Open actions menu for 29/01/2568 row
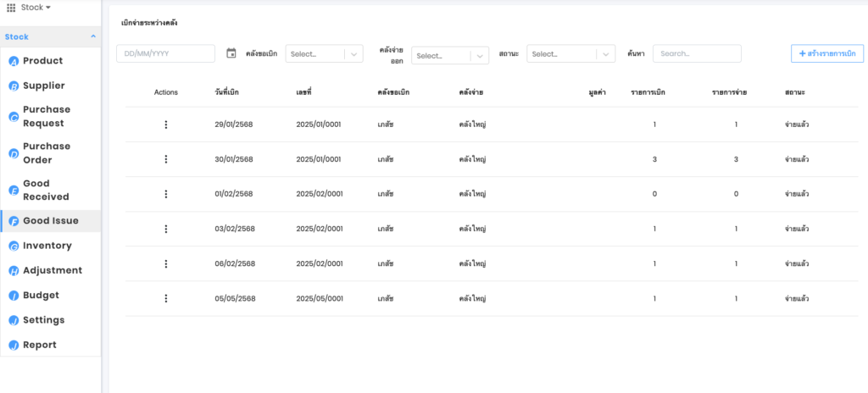The height and width of the screenshot is (393, 868). (x=166, y=125)
